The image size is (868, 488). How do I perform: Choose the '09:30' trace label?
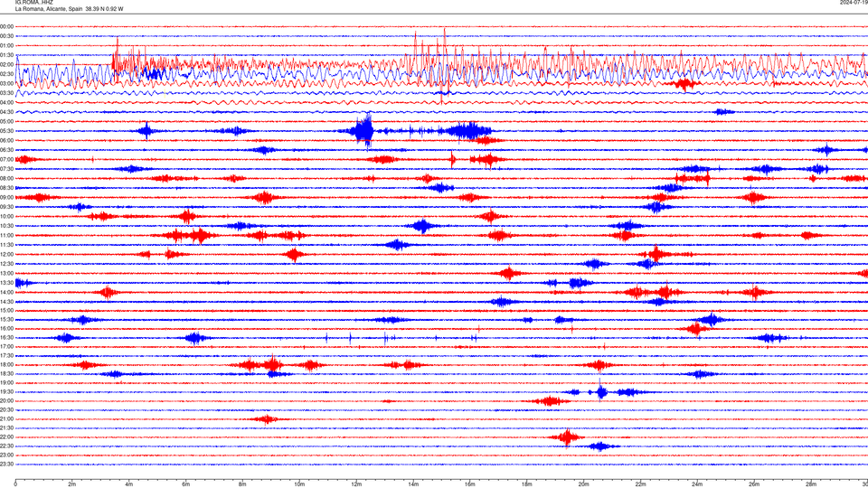pos(6,207)
